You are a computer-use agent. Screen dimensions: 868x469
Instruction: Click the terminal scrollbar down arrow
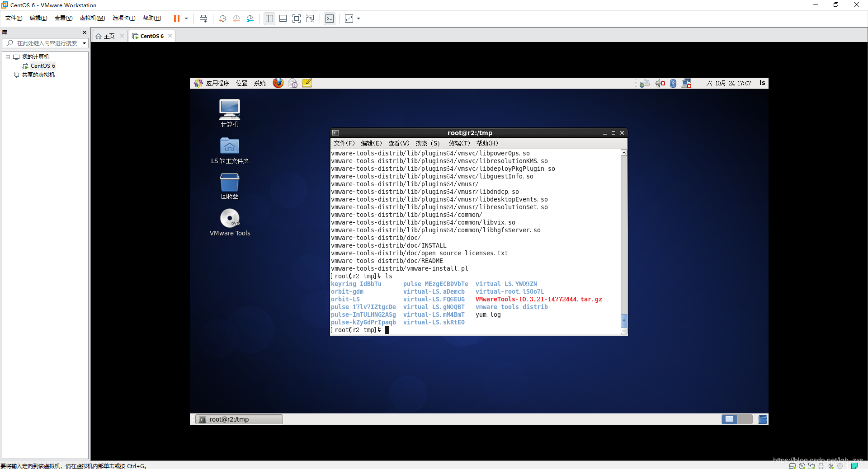click(624, 331)
